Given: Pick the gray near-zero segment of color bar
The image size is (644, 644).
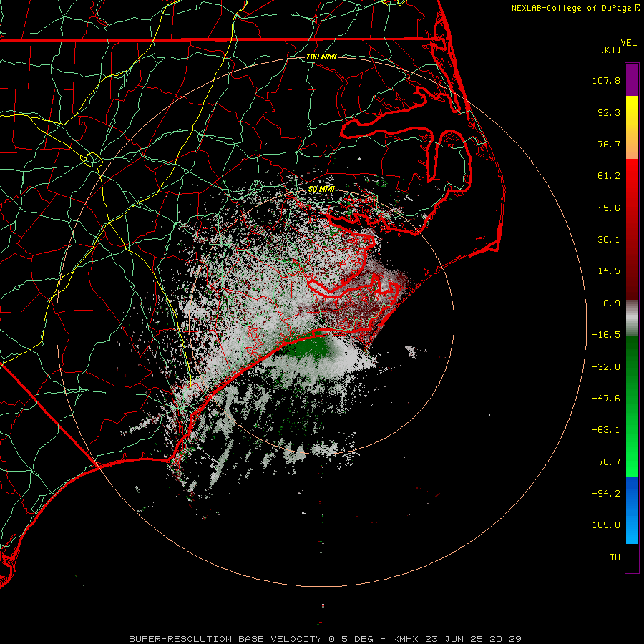Looking at the screenshot, I should tap(632, 317).
